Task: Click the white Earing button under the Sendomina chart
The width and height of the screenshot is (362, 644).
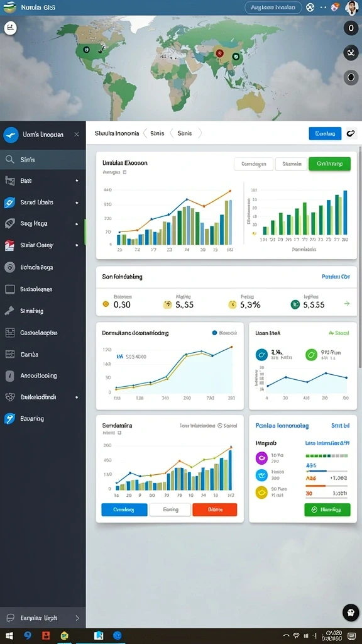Action: point(170,509)
